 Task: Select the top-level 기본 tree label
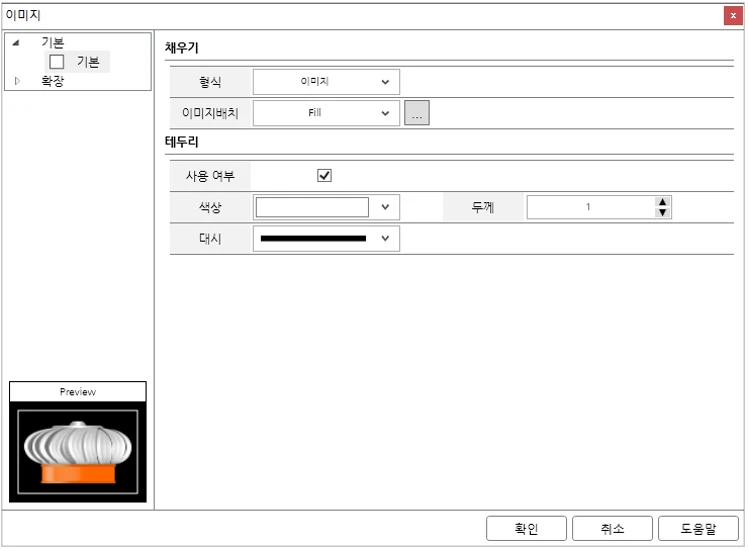[52, 43]
